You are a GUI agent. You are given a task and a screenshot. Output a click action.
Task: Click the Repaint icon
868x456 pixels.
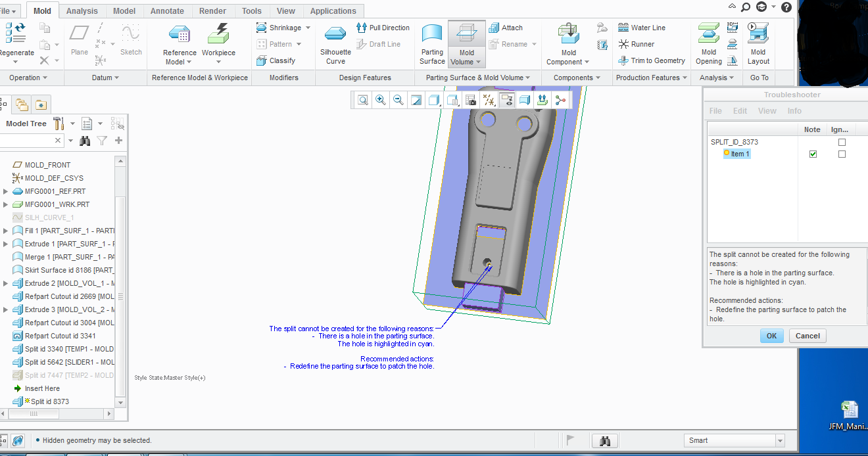click(416, 100)
